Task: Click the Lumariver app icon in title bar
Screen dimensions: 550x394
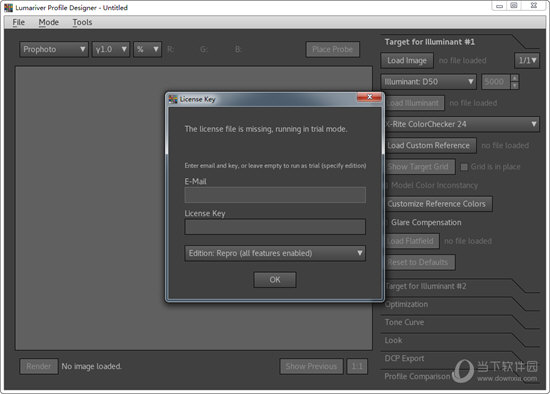Action: [x=8, y=8]
